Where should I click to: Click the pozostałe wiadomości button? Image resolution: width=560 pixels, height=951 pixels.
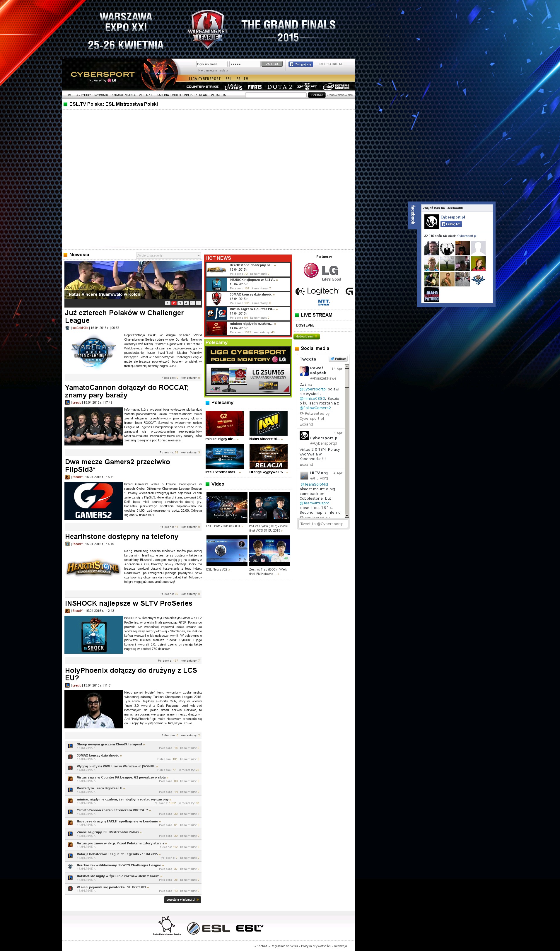tap(182, 899)
